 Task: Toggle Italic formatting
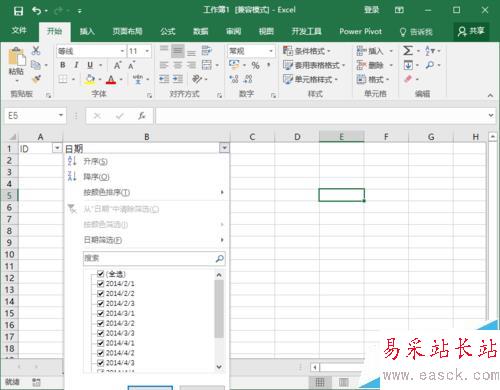tap(76, 65)
